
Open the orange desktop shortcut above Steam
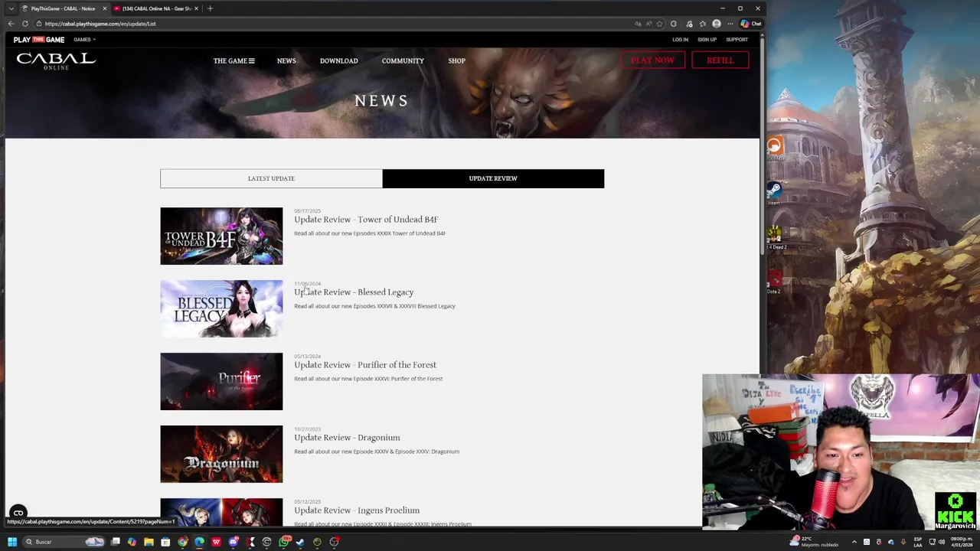pos(775,147)
